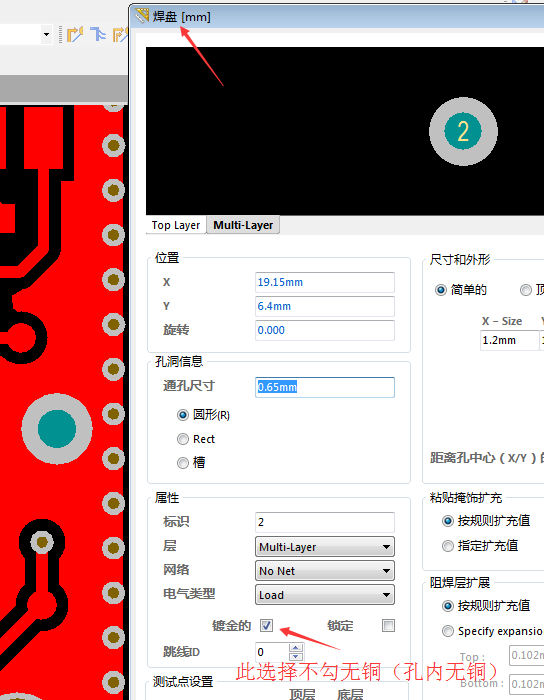Image resolution: width=544 pixels, height=700 pixels.
Task: Open the 网络 net dropdown No Net
Action: (324, 571)
